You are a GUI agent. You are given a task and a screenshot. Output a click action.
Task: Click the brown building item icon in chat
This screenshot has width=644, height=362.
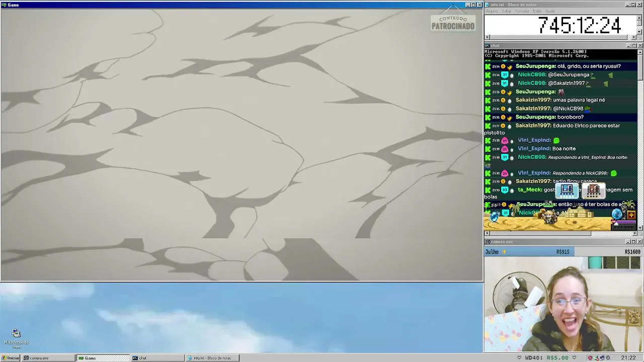[594, 190]
